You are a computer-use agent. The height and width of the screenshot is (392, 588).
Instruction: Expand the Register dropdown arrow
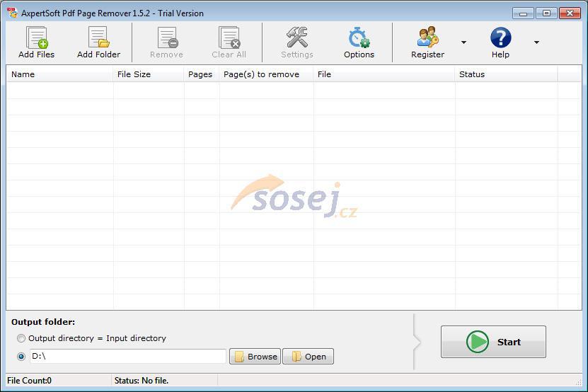(463, 42)
